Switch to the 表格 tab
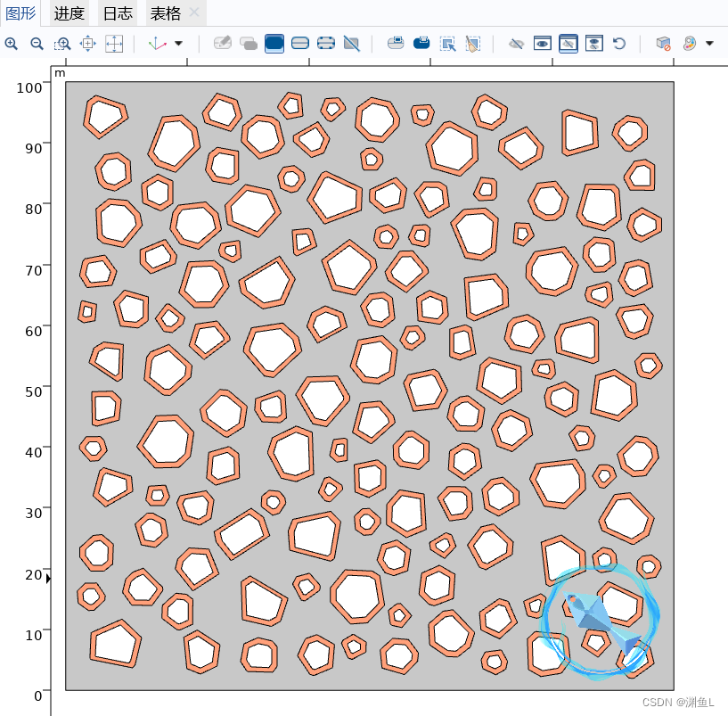 [165, 13]
